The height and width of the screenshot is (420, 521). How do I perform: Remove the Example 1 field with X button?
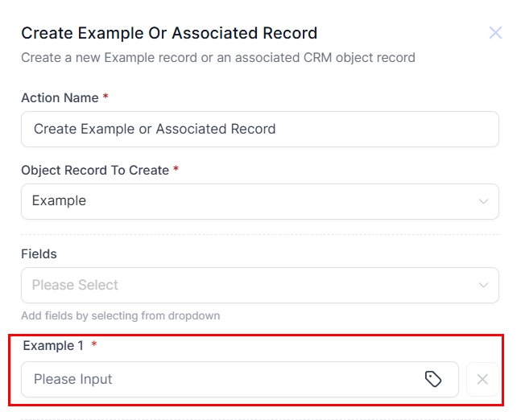482,379
